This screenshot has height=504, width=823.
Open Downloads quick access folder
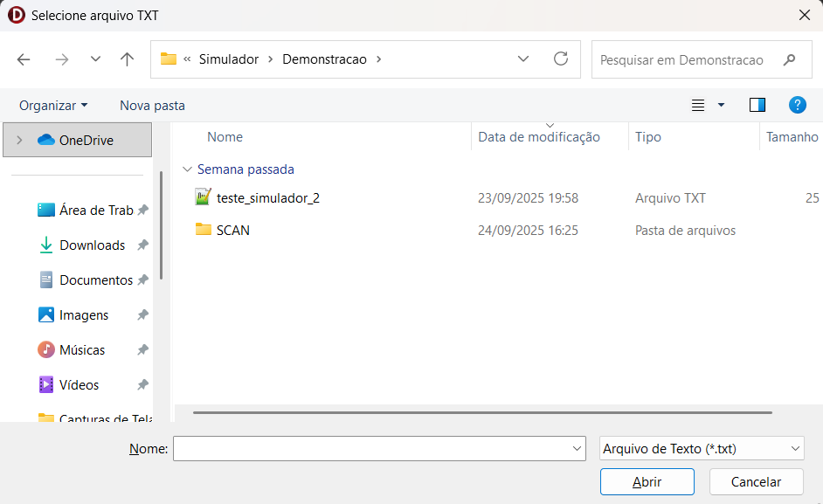click(92, 245)
